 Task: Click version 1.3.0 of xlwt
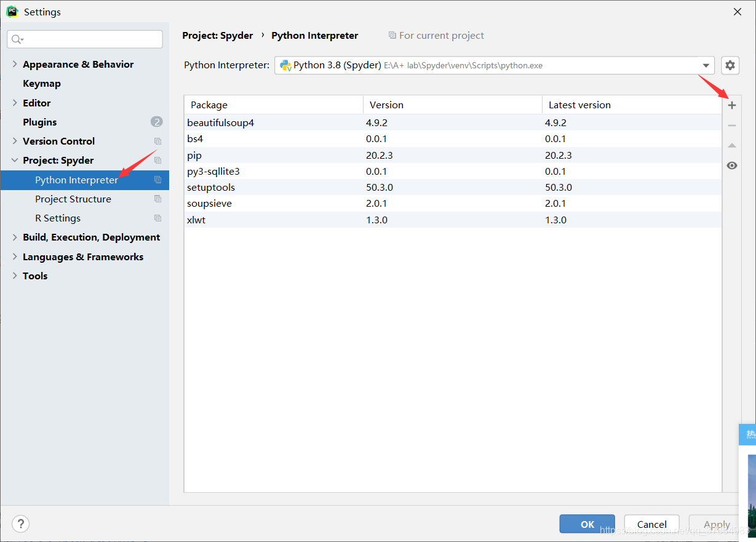pos(376,220)
